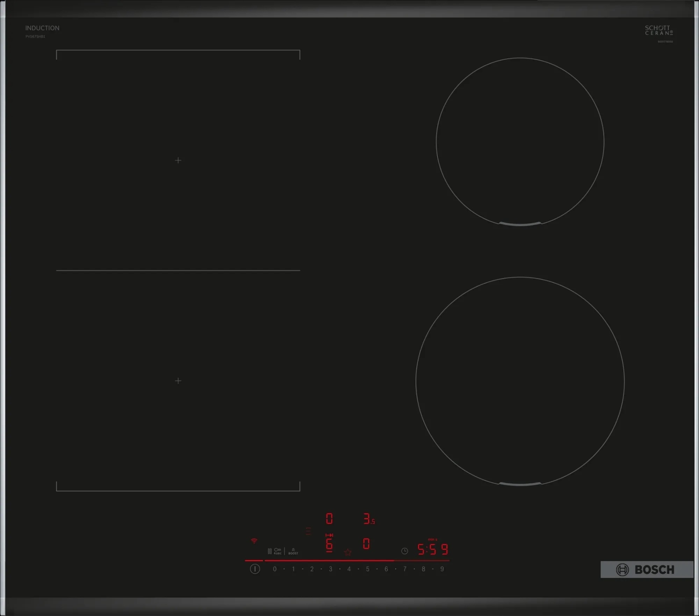Select front left zone display showing 6
The width and height of the screenshot is (699, 616).
click(329, 544)
